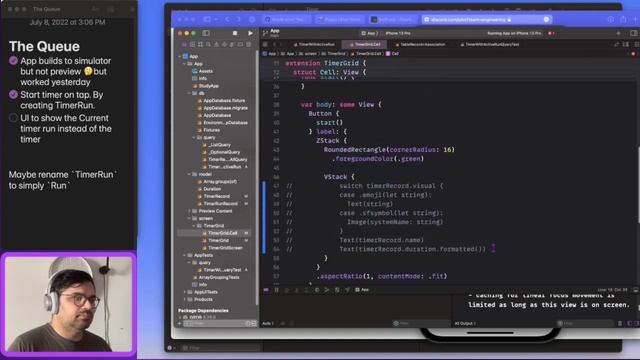Show related items grid in editor
This screenshot has width=640, height=360.
(265, 44)
